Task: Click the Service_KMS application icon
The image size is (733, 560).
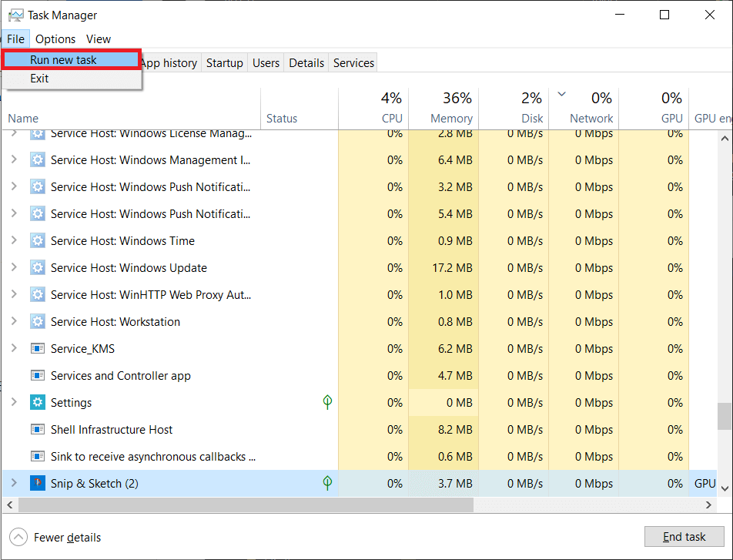Action: click(x=38, y=348)
